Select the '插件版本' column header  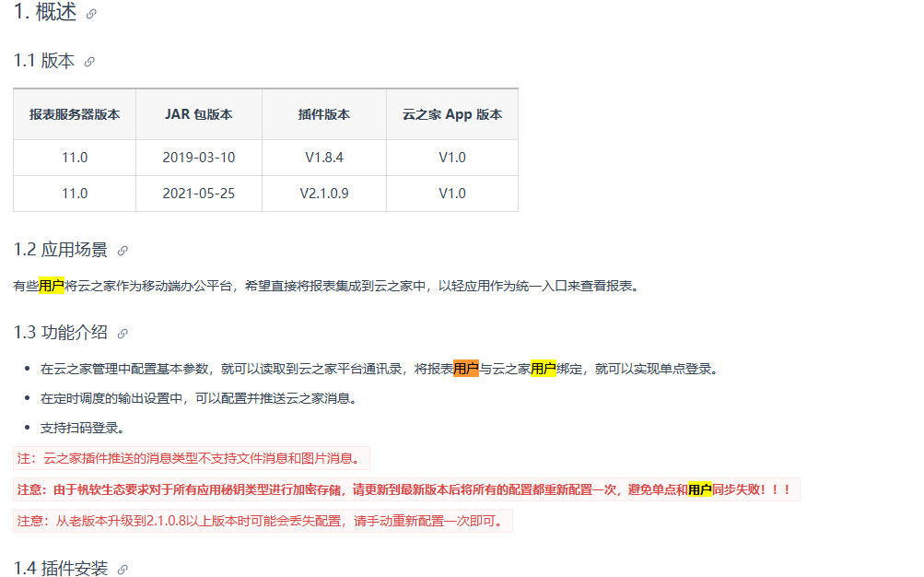(324, 114)
